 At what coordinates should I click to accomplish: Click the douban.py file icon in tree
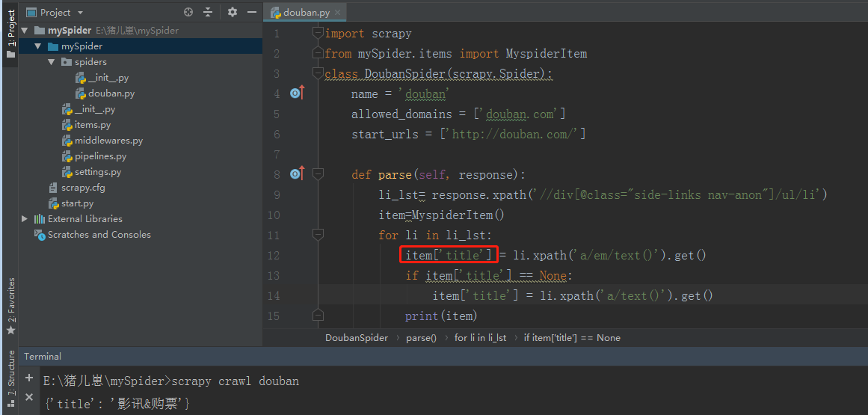click(80, 93)
